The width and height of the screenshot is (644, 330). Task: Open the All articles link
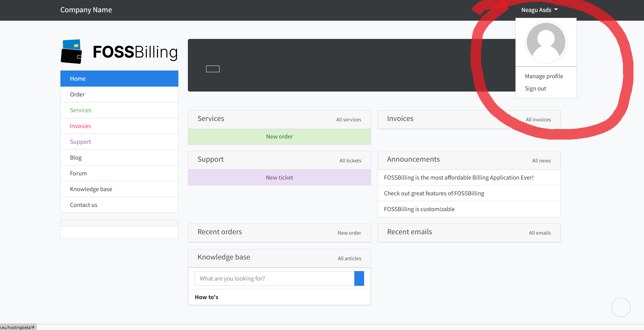click(x=349, y=258)
